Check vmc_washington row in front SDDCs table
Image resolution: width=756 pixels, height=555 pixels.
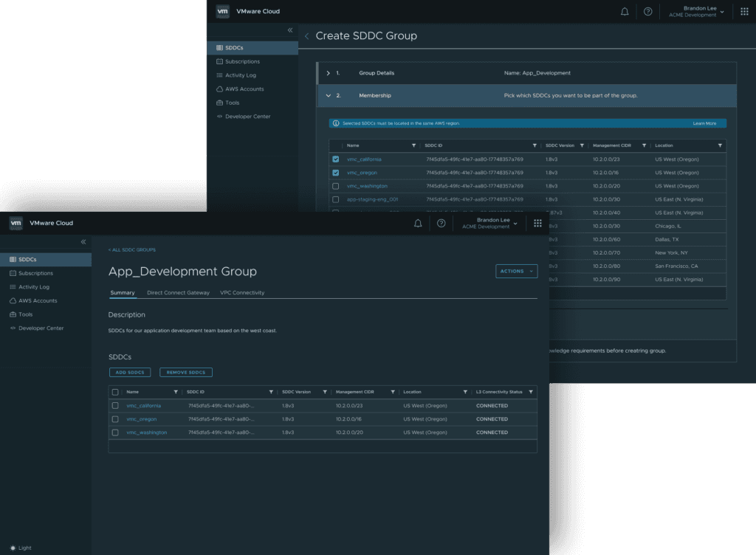click(x=115, y=432)
